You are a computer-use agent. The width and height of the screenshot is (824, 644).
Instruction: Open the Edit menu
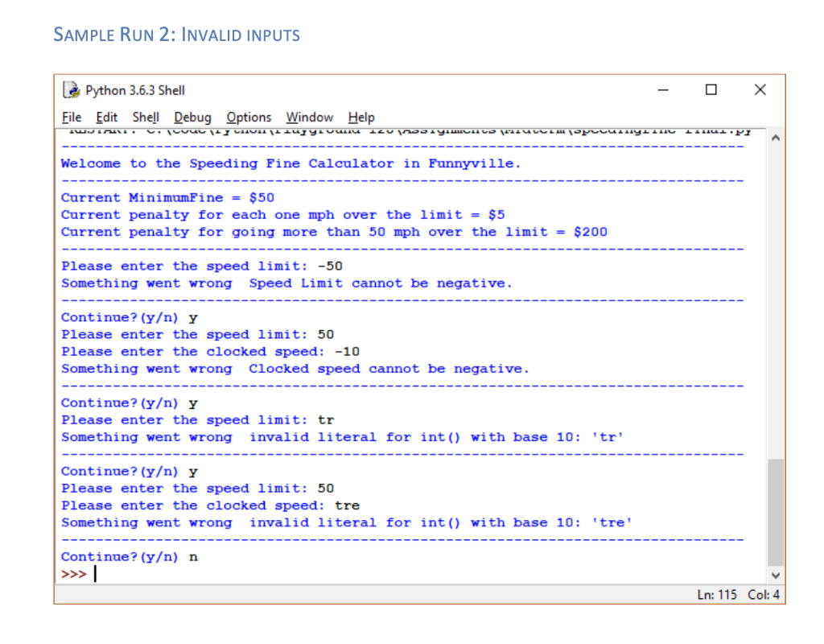(106, 118)
